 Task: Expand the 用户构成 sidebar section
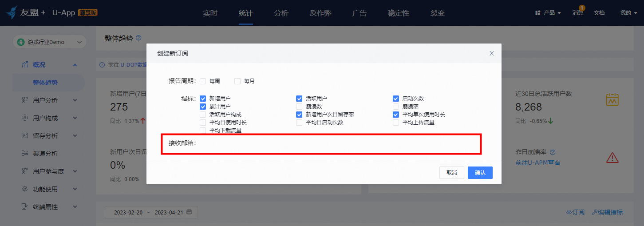coord(75,118)
